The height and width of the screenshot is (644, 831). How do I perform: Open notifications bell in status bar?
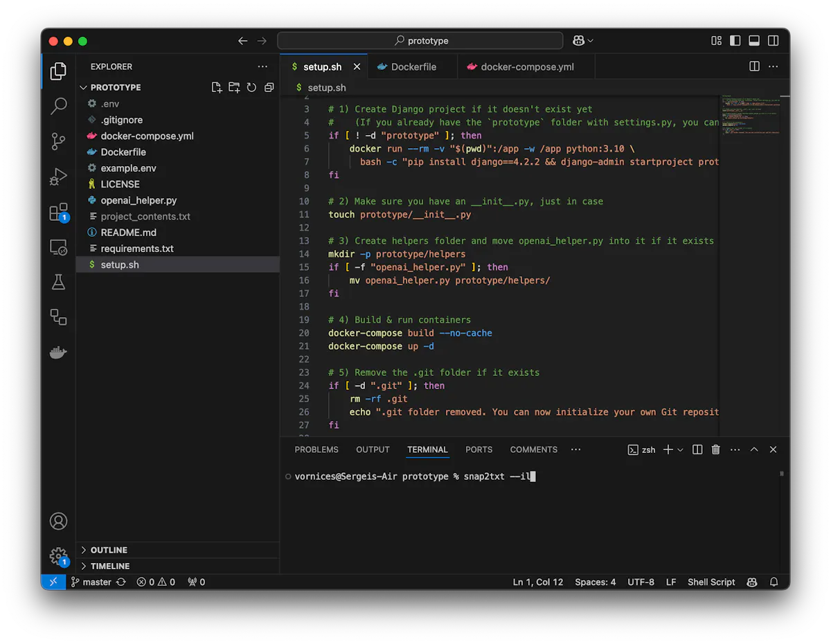coord(774,582)
